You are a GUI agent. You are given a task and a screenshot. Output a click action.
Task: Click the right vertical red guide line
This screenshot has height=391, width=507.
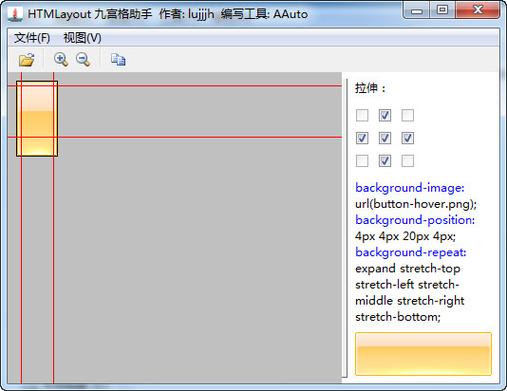53,228
